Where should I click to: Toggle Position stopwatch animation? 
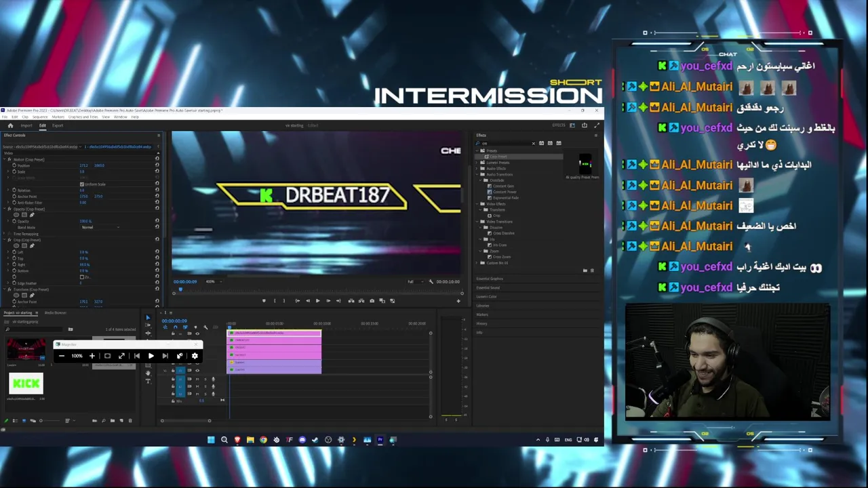pyautogui.click(x=14, y=165)
